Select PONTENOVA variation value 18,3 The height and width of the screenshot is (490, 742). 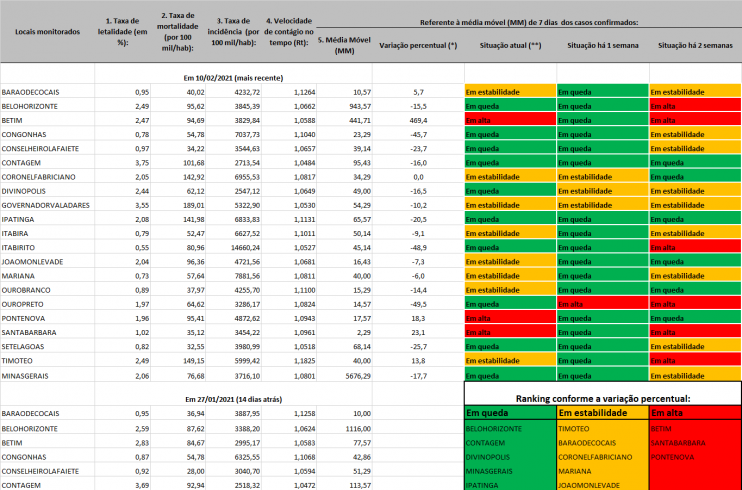coord(418,319)
